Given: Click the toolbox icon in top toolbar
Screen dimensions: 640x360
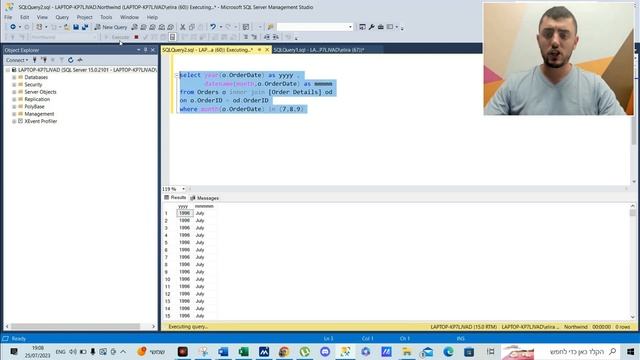Looking at the screenshot, I should (x=380, y=27).
